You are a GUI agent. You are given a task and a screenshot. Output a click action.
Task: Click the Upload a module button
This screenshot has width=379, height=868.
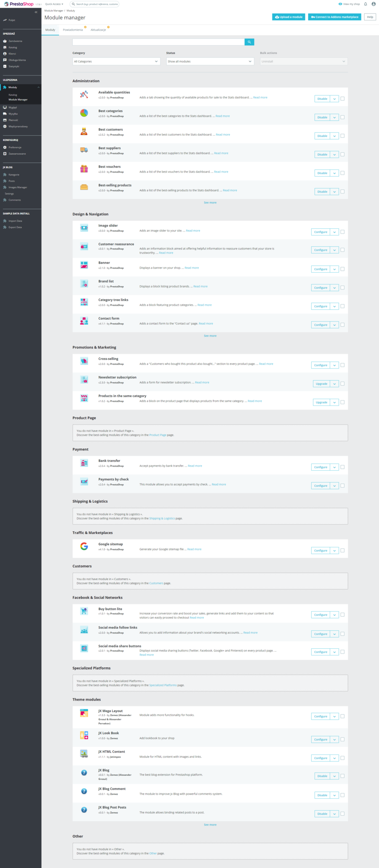289,17
